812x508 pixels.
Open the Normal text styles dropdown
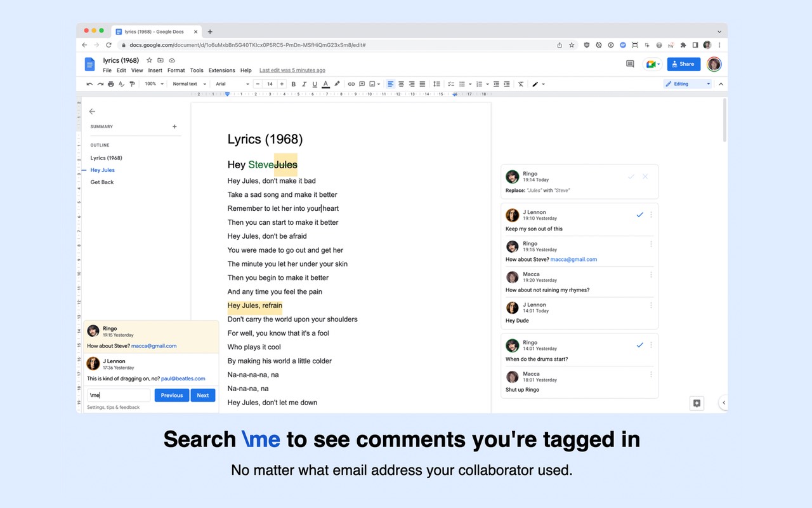pos(189,84)
